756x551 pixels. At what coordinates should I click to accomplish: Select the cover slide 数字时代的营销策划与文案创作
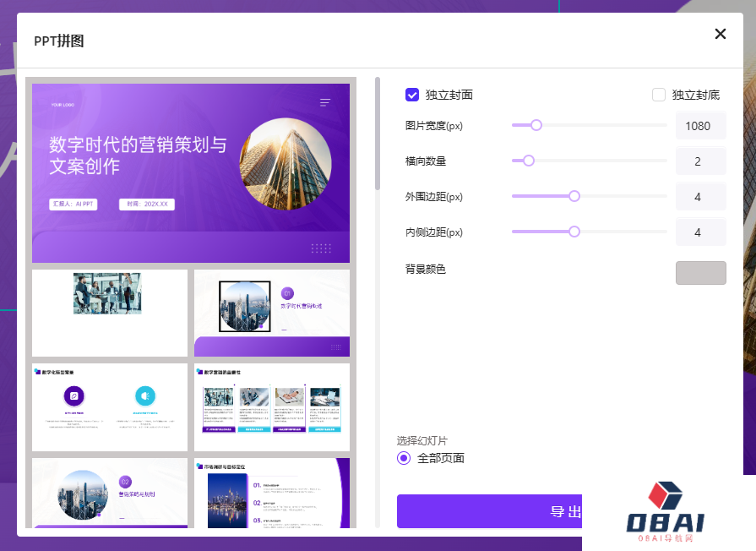point(190,172)
